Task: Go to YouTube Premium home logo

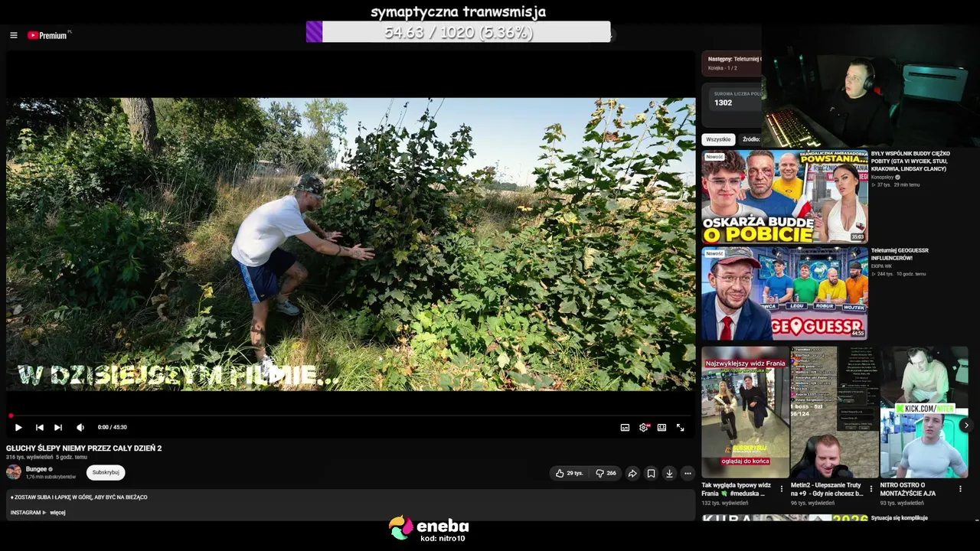Action: 49,35
